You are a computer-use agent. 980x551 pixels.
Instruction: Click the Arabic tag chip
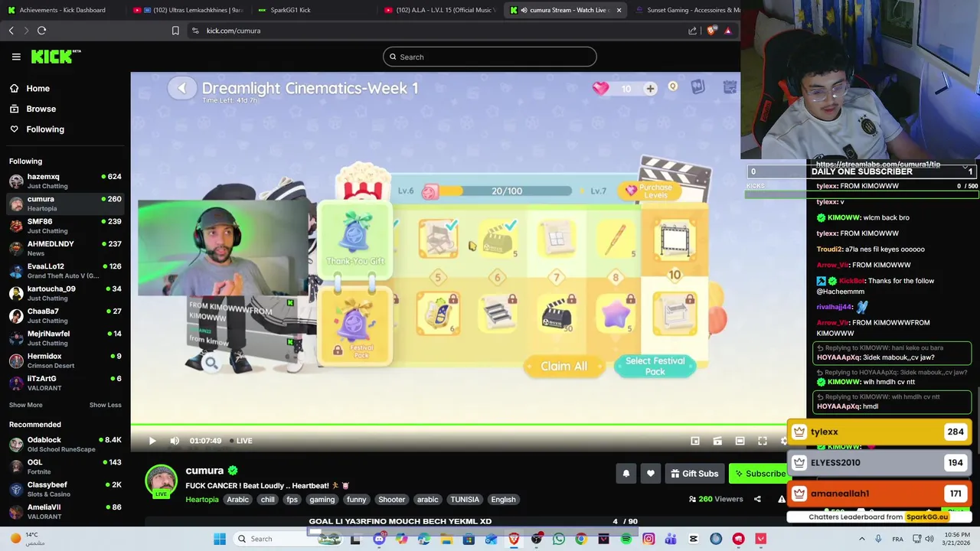point(237,500)
